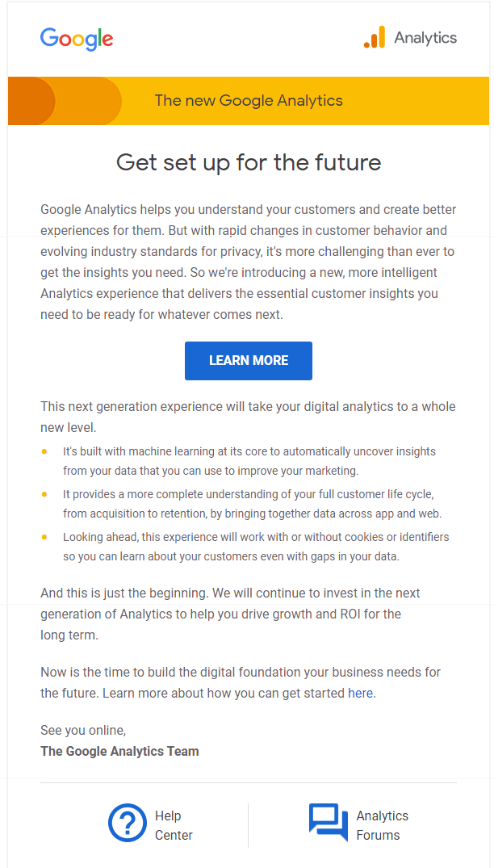Click the "See you online," closing line
Viewport: 494px width, 868px height.
click(x=83, y=731)
